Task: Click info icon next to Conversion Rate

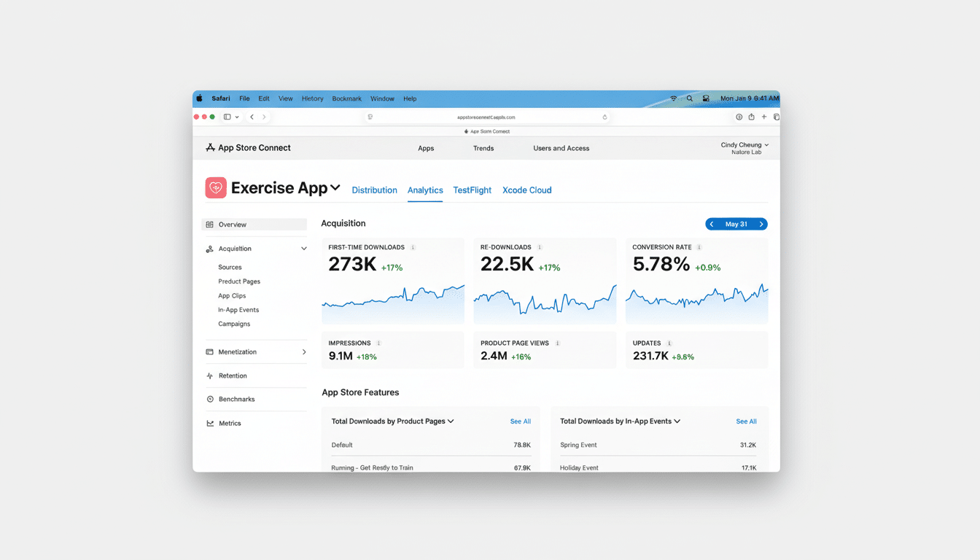Action: click(x=699, y=247)
